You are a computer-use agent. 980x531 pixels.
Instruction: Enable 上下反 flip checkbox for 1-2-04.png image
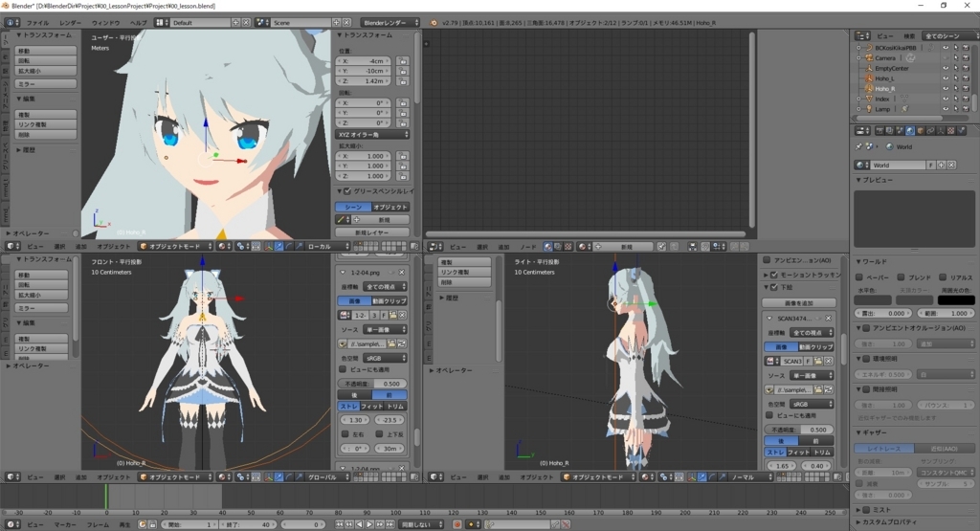pos(379,433)
